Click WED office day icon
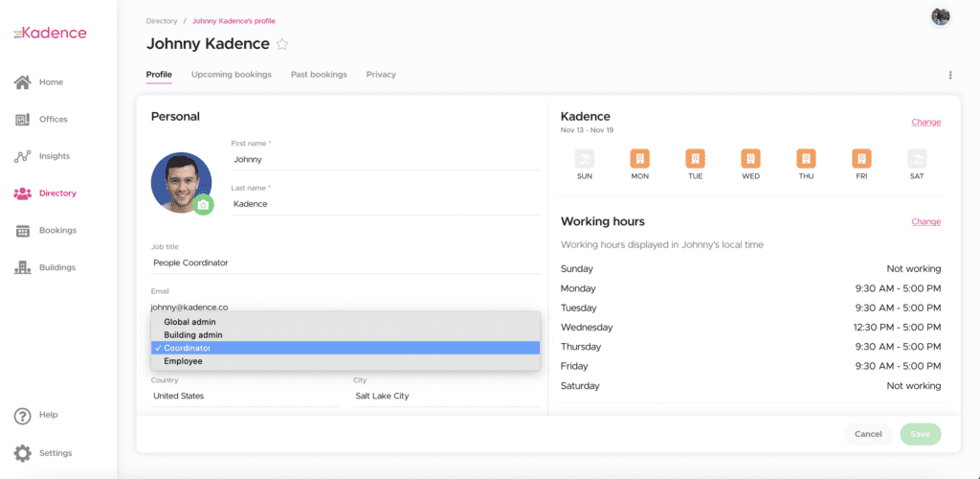980x479 pixels. tap(750, 158)
